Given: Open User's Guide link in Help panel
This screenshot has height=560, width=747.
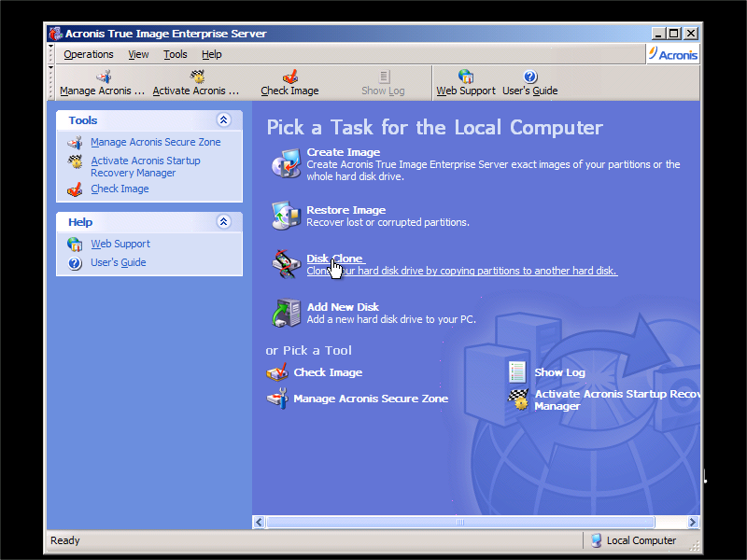Looking at the screenshot, I should (x=119, y=262).
